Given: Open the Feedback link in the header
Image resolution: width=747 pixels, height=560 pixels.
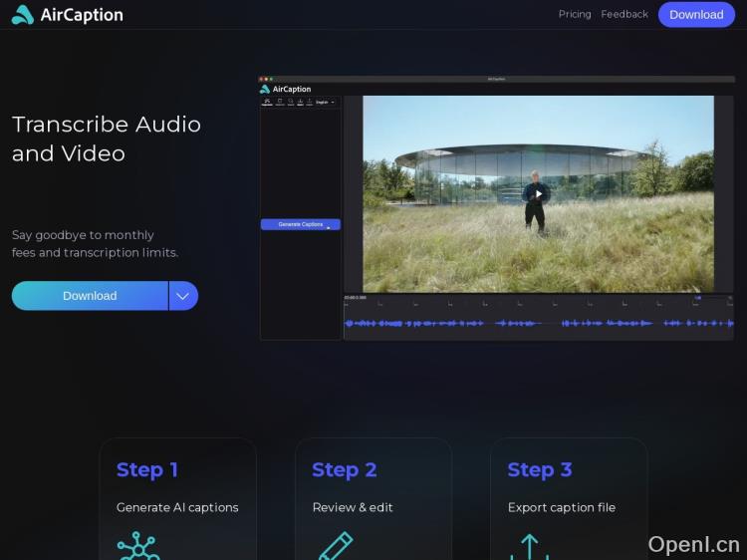Looking at the screenshot, I should click(624, 14).
